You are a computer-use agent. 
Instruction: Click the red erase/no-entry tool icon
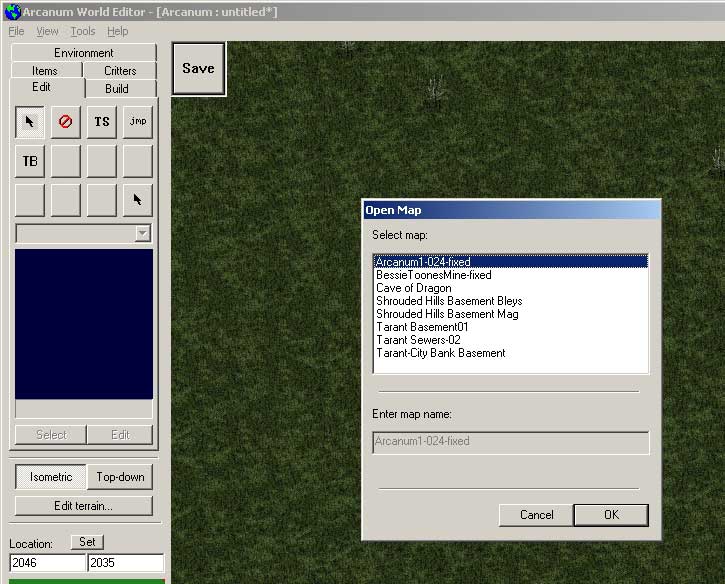[66, 122]
